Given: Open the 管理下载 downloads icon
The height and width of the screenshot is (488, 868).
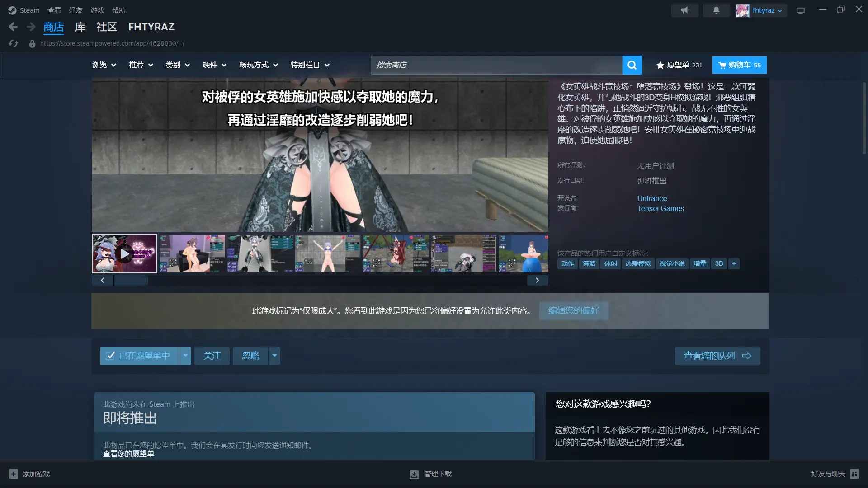Looking at the screenshot, I should pyautogui.click(x=414, y=474).
